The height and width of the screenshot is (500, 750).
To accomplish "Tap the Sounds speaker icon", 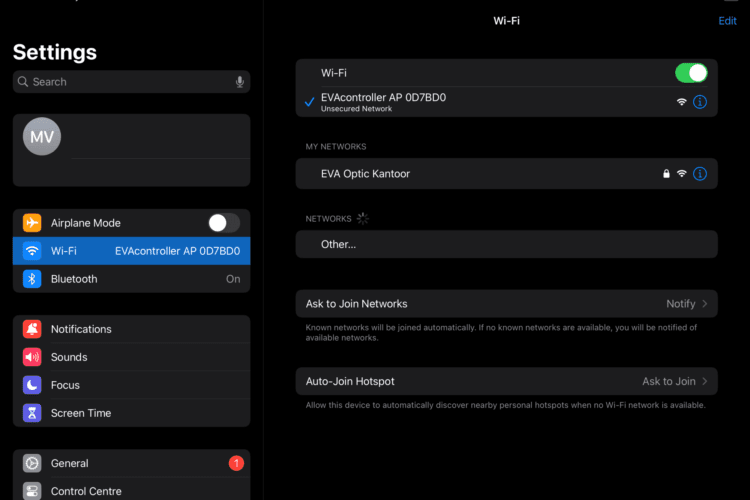I will (32, 357).
